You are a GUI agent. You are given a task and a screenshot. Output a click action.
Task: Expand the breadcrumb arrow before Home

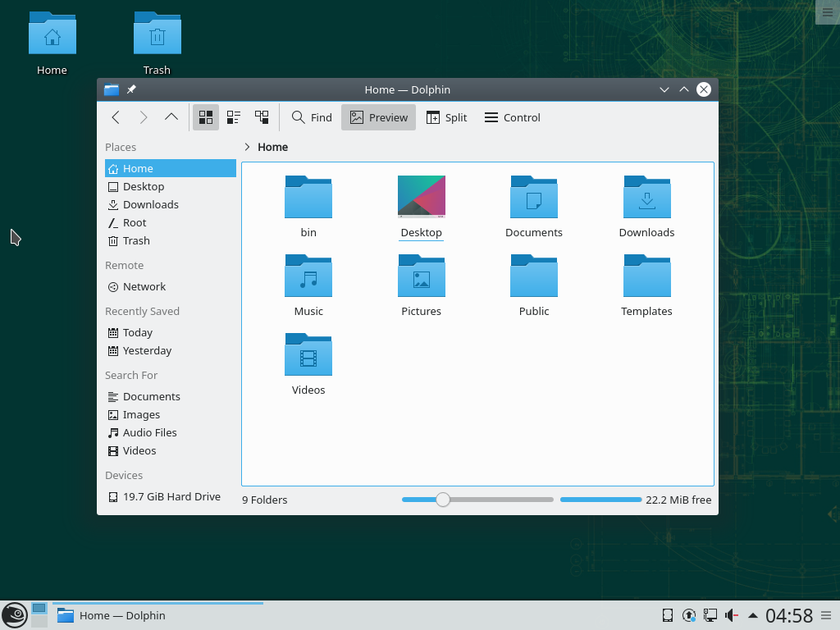(247, 147)
